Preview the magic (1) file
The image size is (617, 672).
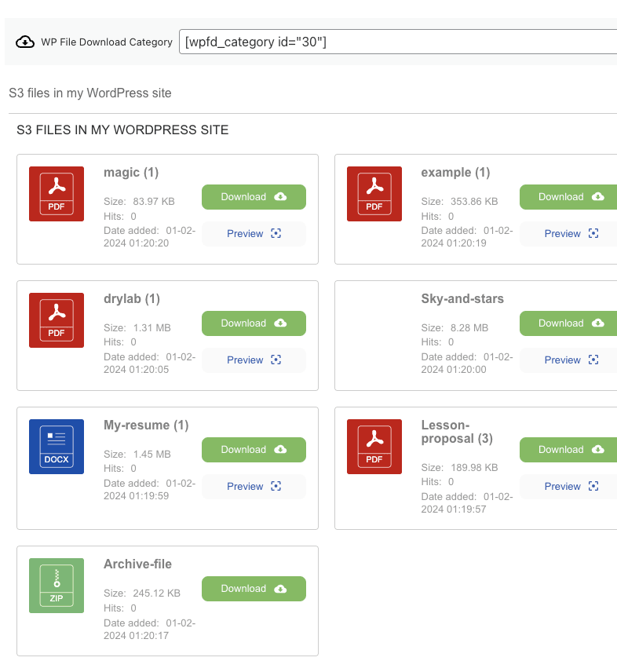coord(254,234)
